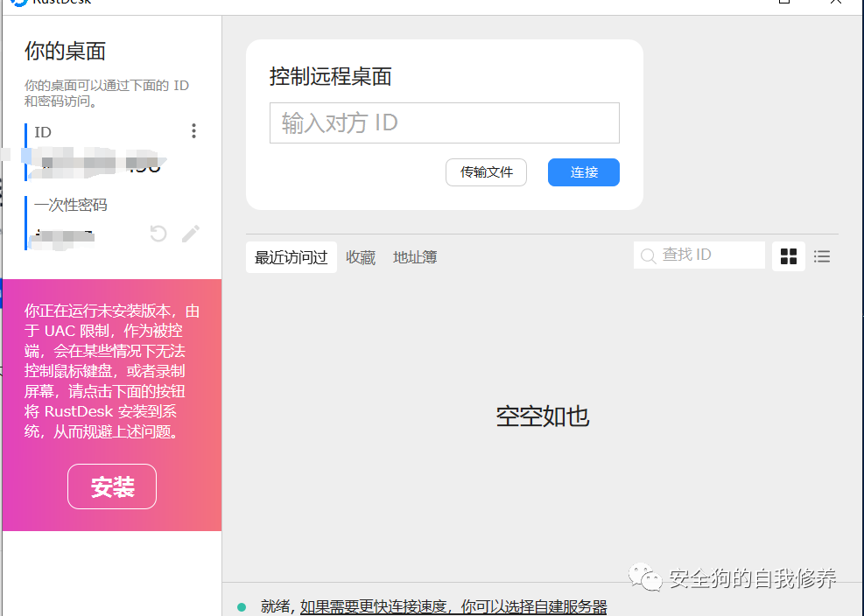The width and height of the screenshot is (864, 616).
Task: Click the 就绪 status text
Action: tap(274, 607)
